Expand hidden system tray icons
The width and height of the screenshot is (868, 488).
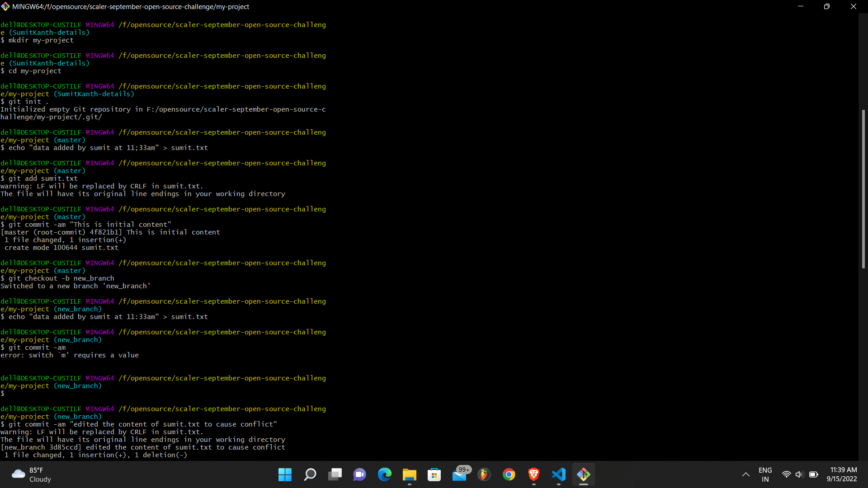point(745,475)
